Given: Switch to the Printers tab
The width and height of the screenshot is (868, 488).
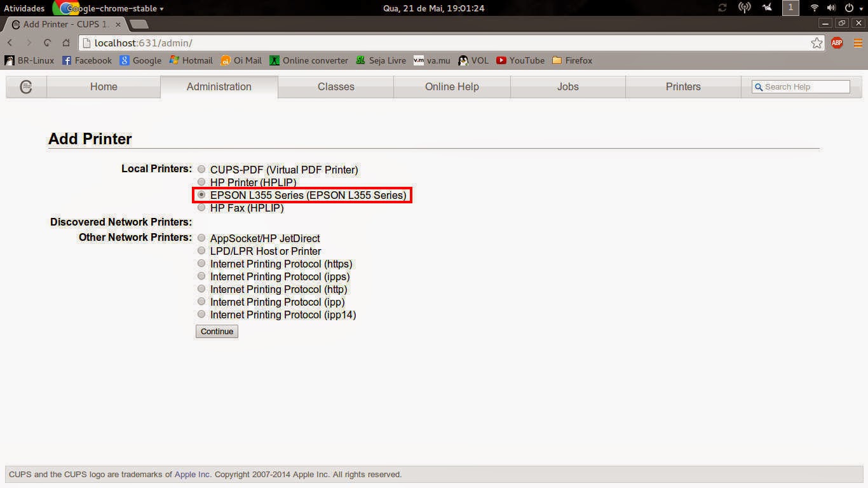Looking at the screenshot, I should pyautogui.click(x=682, y=87).
